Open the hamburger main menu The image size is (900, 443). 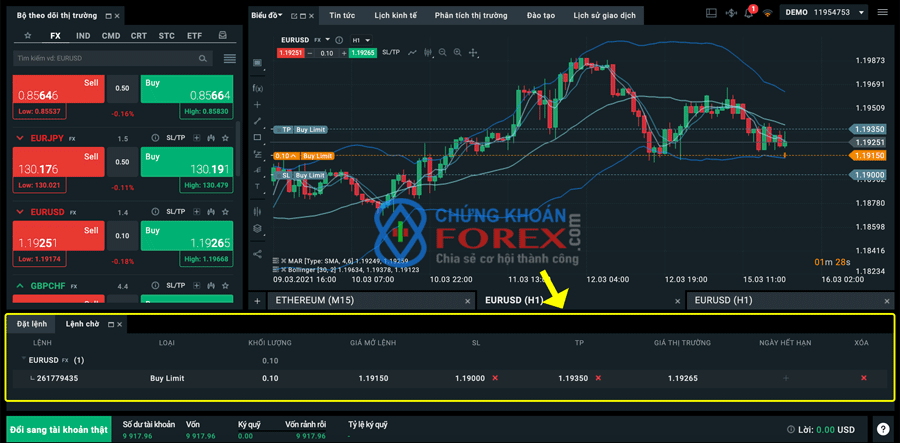tap(882, 13)
